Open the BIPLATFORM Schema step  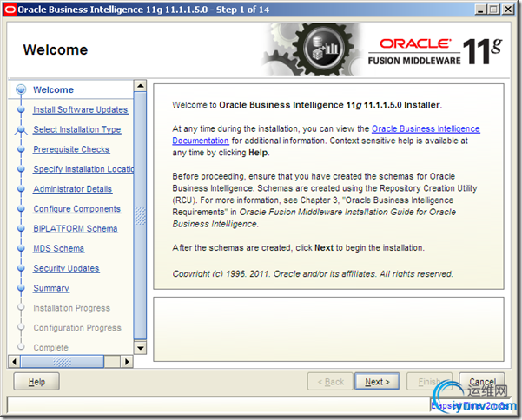76,229
